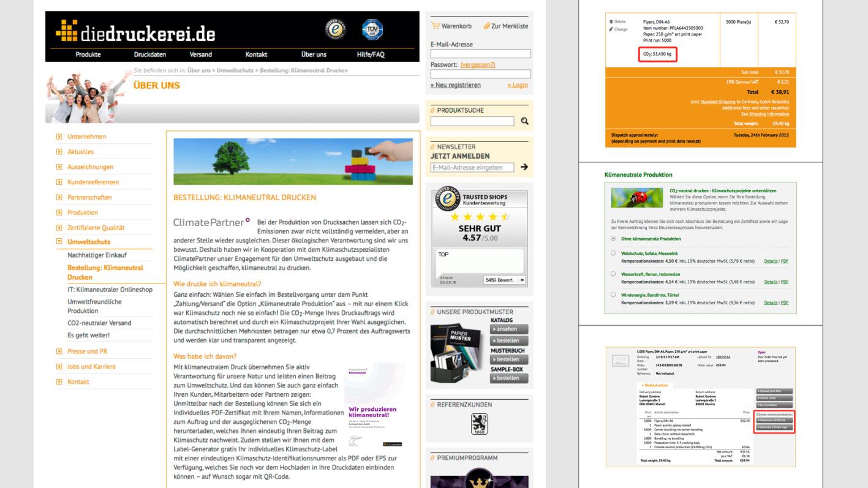This screenshot has height=488, width=868.
Task: Click the Upload print files button
Action: [x=775, y=391]
